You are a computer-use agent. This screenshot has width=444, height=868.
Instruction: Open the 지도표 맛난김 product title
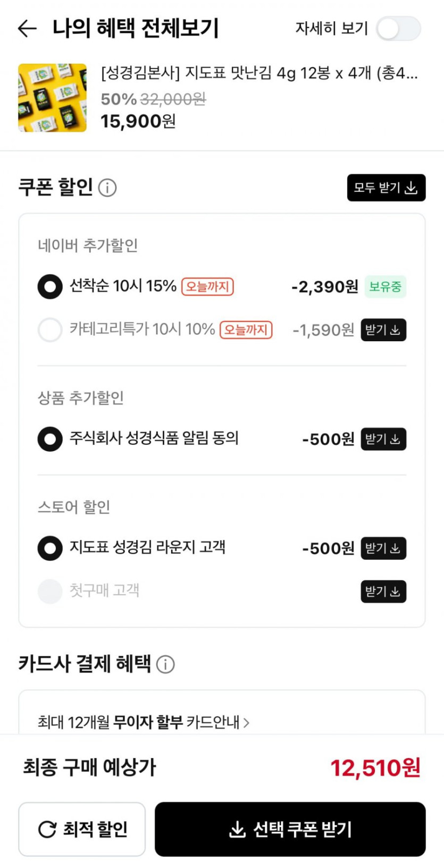(x=259, y=73)
